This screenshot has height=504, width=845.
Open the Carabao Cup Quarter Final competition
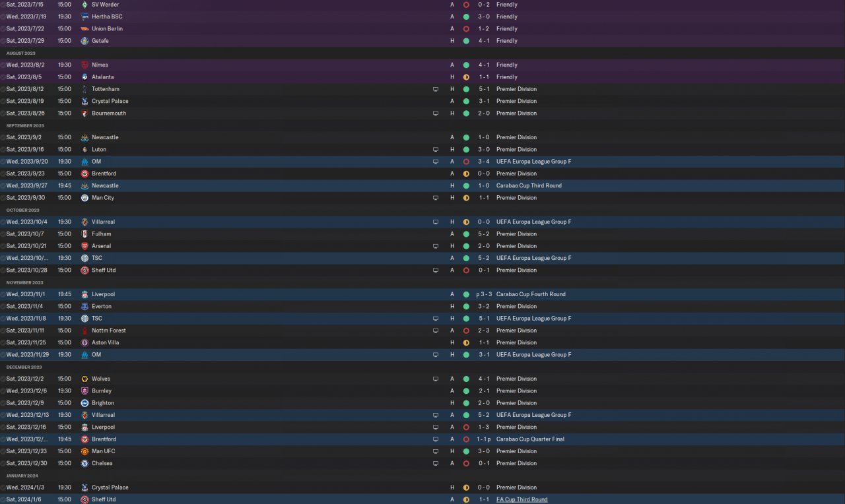(x=530, y=439)
